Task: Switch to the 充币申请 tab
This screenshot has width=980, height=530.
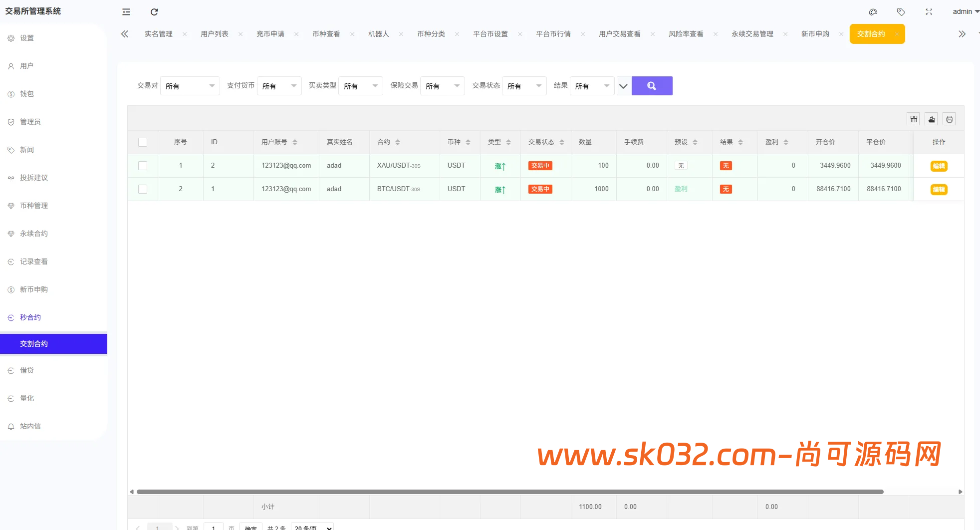Action: [x=270, y=34]
